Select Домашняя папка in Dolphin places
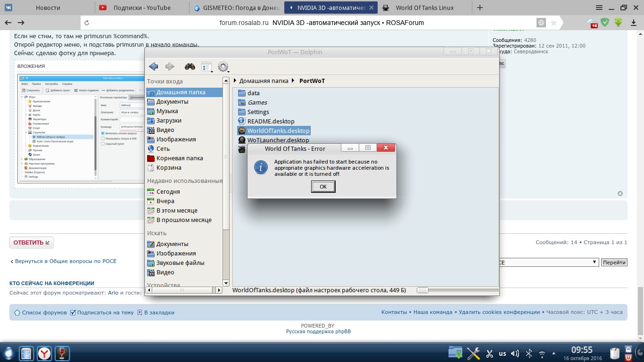This screenshot has width=644, height=362. [x=184, y=92]
